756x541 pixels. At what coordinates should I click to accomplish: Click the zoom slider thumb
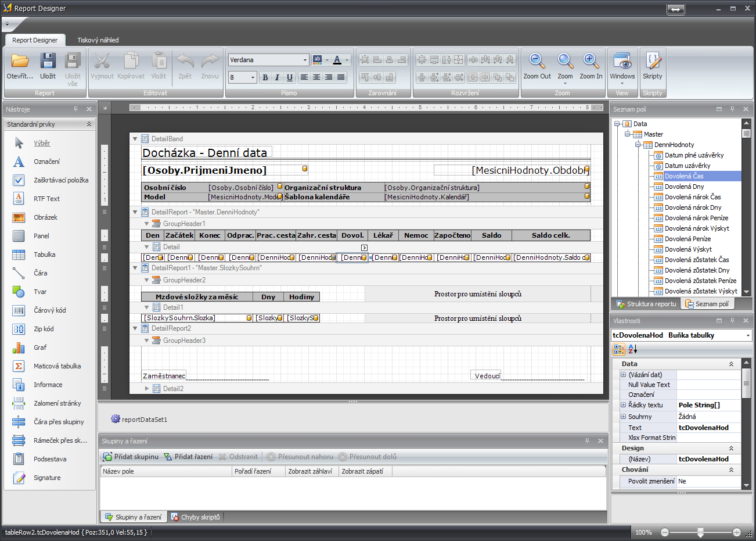pos(701,532)
